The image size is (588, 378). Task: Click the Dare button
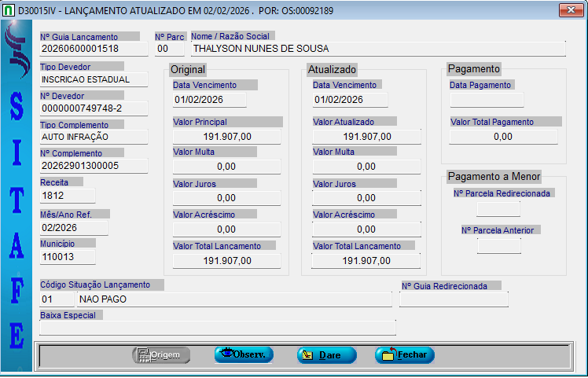pyautogui.click(x=326, y=355)
